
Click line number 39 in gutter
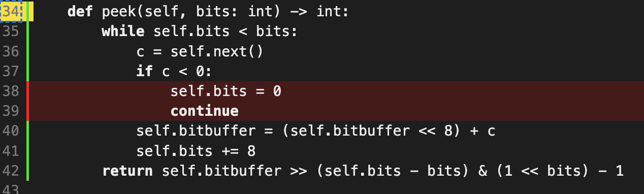[11, 111]
